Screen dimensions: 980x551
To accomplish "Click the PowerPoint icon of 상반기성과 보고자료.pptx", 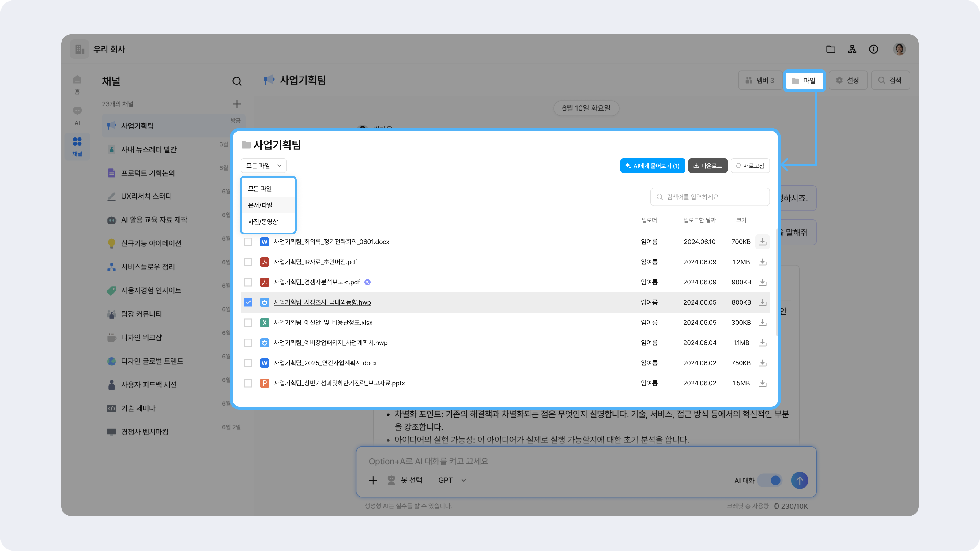I will (264, 383).
